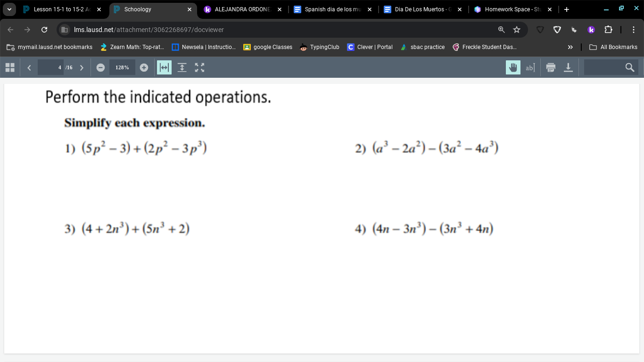
Task: View site information icon
Action: coord(65,30)
